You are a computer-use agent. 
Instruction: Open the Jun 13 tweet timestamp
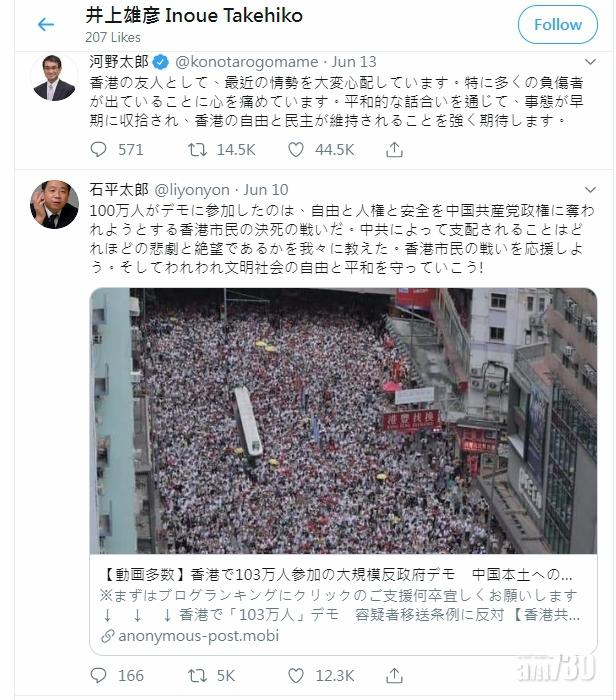click(x=354, y=62)
